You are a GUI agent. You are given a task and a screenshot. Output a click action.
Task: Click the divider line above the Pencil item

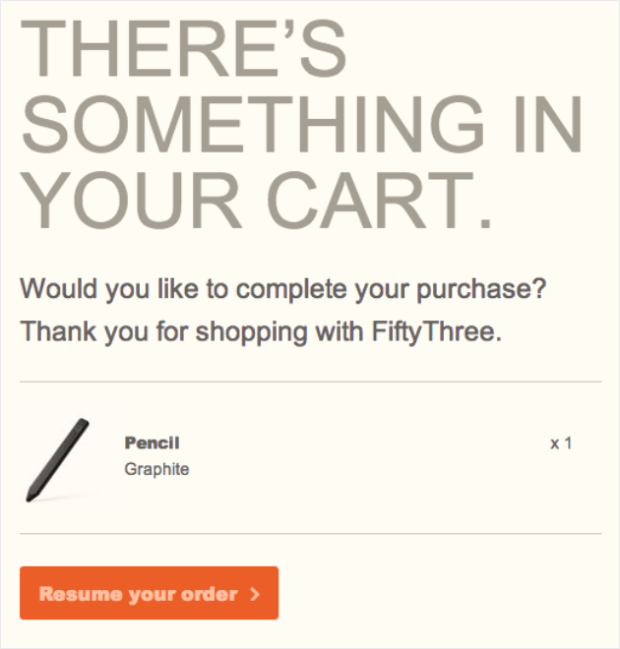click(310, 382)
